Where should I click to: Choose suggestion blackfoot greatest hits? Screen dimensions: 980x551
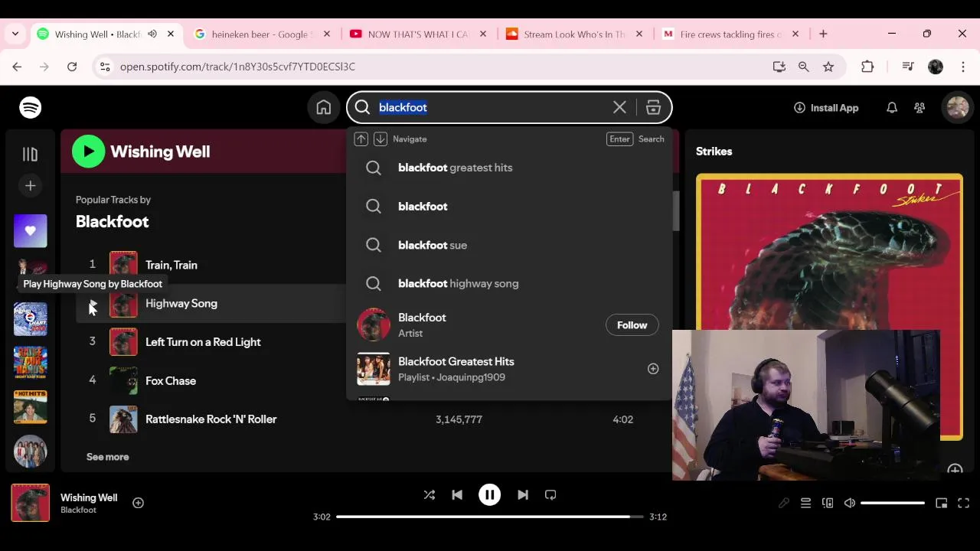509,168
